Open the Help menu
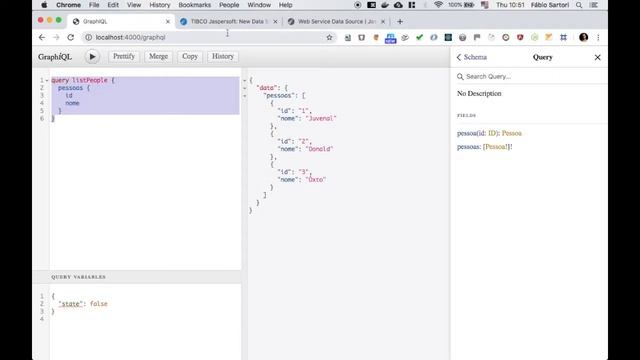Image resolution: width=640 pixels, height=360 pixels. point(286,5)
